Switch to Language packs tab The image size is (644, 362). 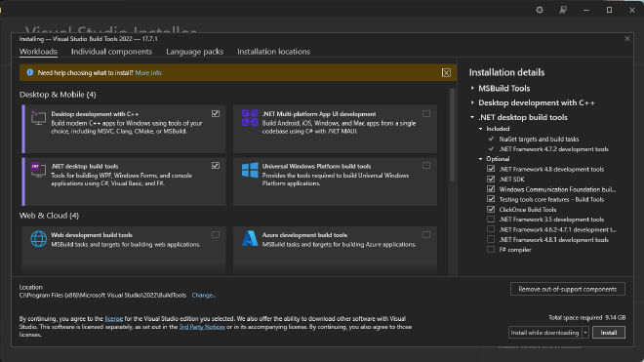click(195, 52)
